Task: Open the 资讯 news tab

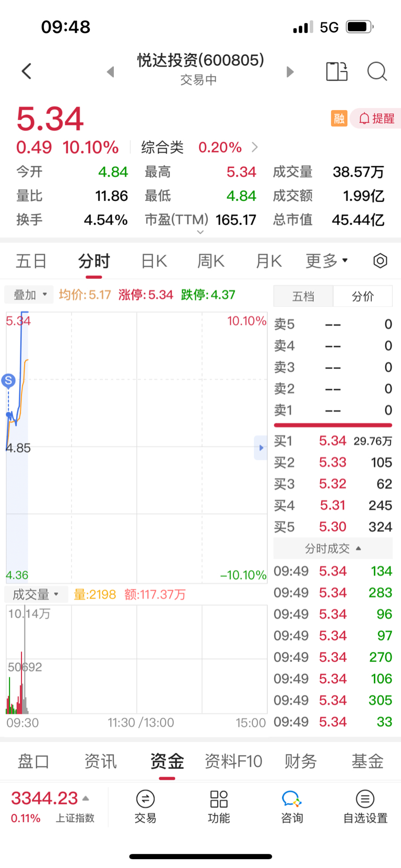Action: tap(100, 762)
